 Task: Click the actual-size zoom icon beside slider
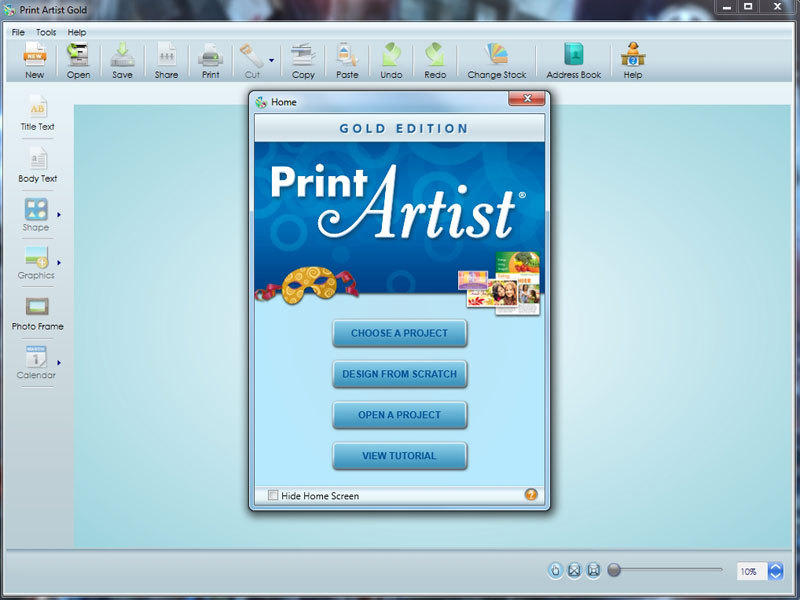click(593, 570)
